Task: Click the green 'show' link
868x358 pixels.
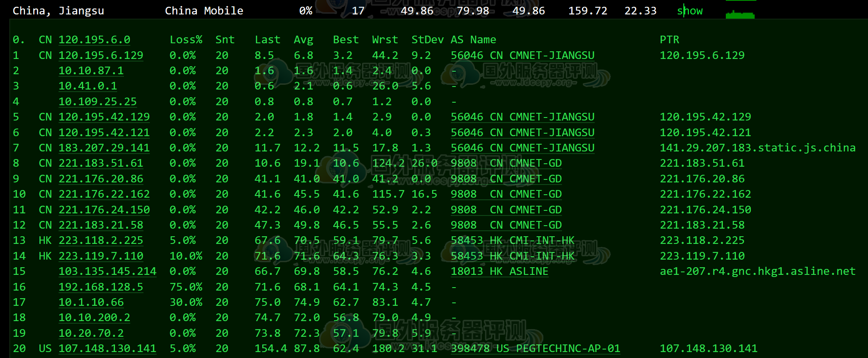Action: tap(690, 11)
